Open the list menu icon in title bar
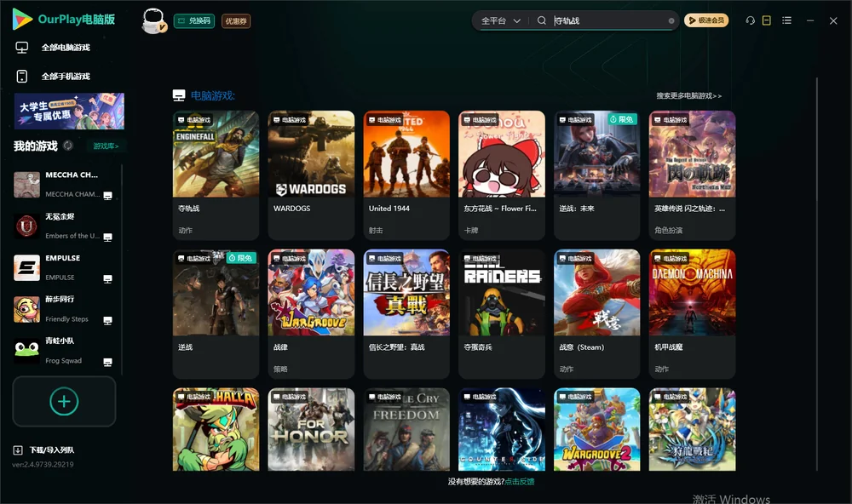The width and height of the screenshot is (852, 504). pyautogui.click(x=786, y=20)
